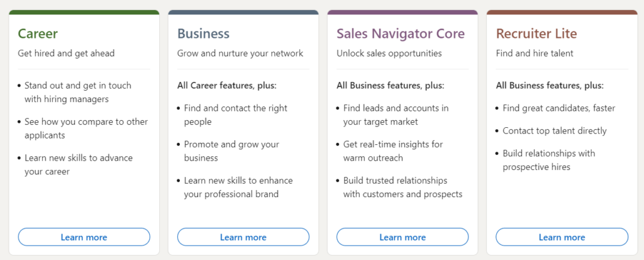Select the "Grow and nurture your network" subtitle
The image size is (644, 260).
click(x=240, y=54)
